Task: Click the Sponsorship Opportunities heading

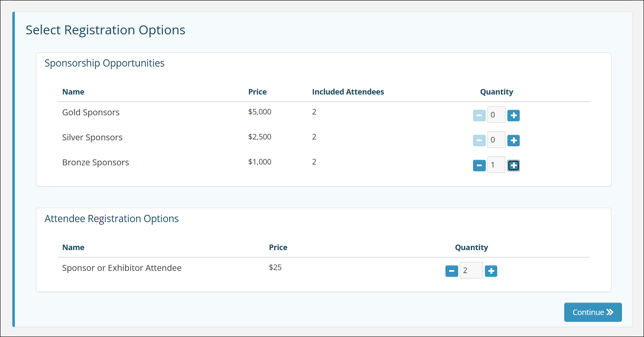Action: pyautogui.click(x=104, y=63)
